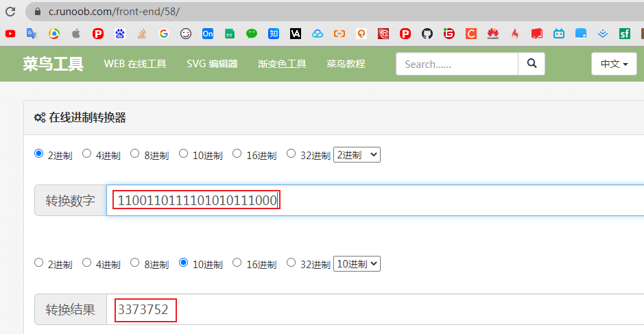Reload the page with the refresh button
Viewport: 644px width, 334px height.
[10, 12]
